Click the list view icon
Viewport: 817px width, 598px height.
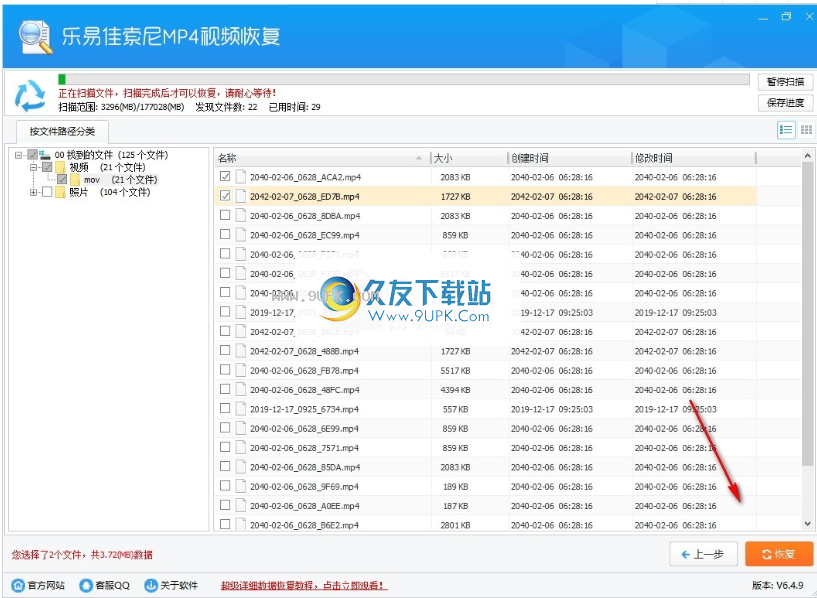[x=786, y=130]
